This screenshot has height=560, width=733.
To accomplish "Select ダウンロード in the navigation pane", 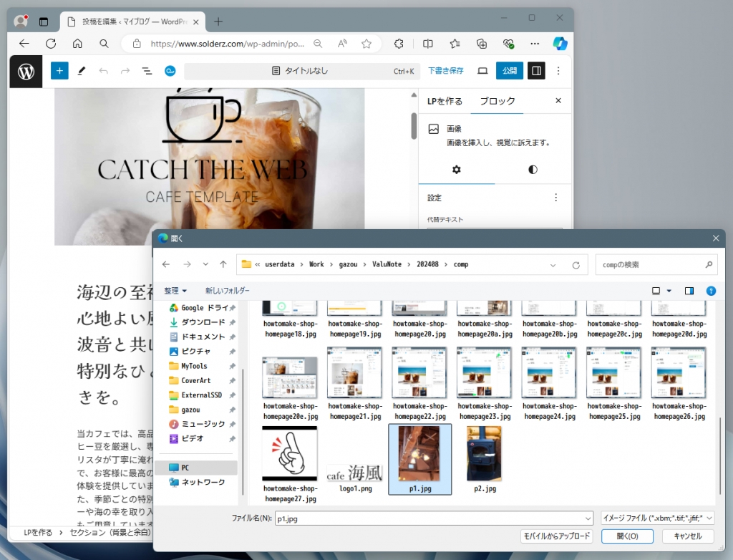I will [x=202, y=322].
